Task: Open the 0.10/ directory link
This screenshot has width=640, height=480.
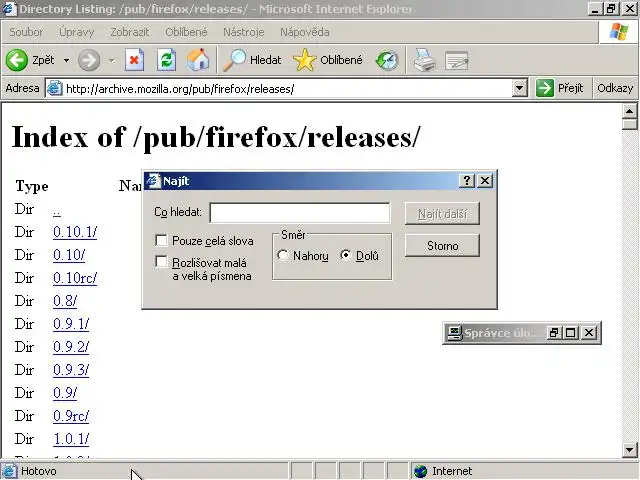Action: pyautogui.click(x=69, y=255)
